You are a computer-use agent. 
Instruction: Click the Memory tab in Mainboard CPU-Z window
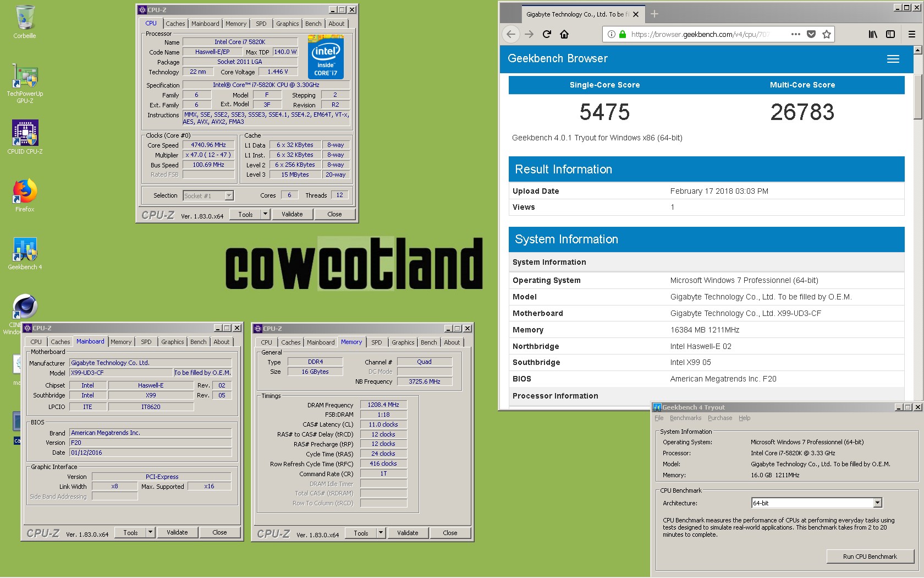[x=121, y=342]
